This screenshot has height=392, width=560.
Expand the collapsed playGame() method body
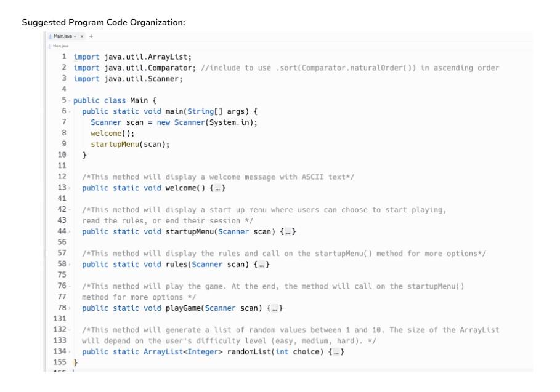(274, 308)
